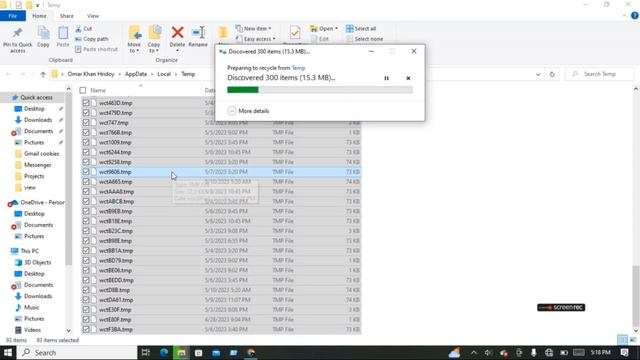
Task: Click the Back navigation arrow
Action: point(9,74)
